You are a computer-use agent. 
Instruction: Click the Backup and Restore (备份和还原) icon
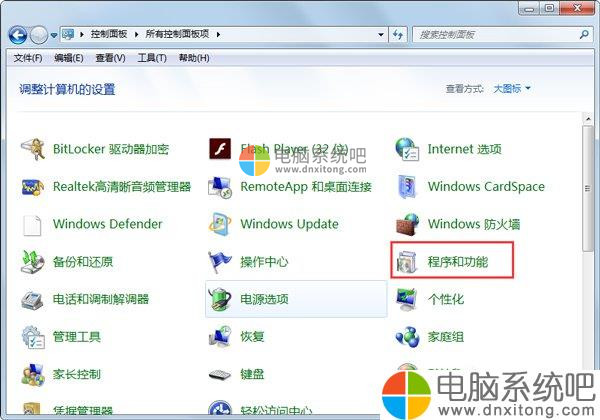tap(33, 262)
